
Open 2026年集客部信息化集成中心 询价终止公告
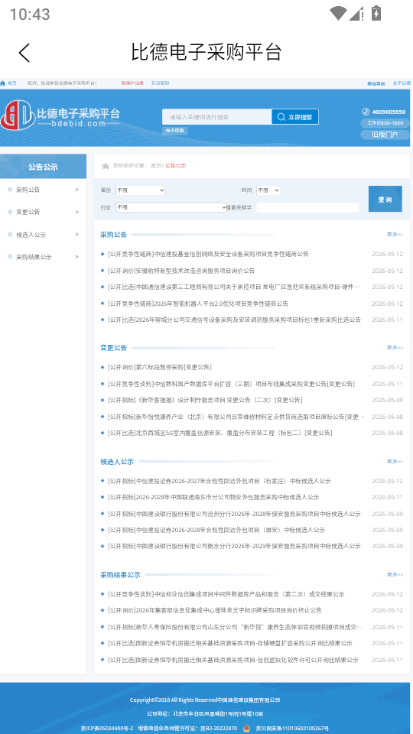pyautogui.click(x=214, y=610)
